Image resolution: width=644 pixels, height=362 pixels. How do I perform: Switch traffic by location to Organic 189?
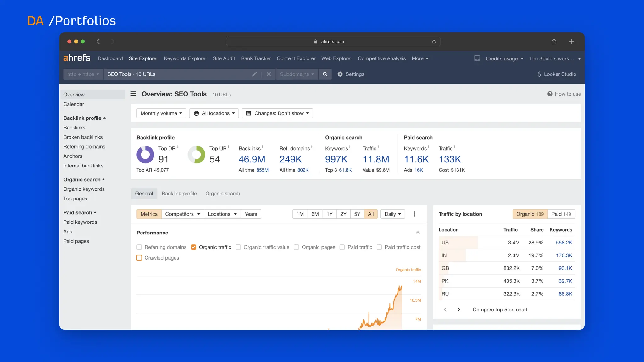click(x=530, y=214)
